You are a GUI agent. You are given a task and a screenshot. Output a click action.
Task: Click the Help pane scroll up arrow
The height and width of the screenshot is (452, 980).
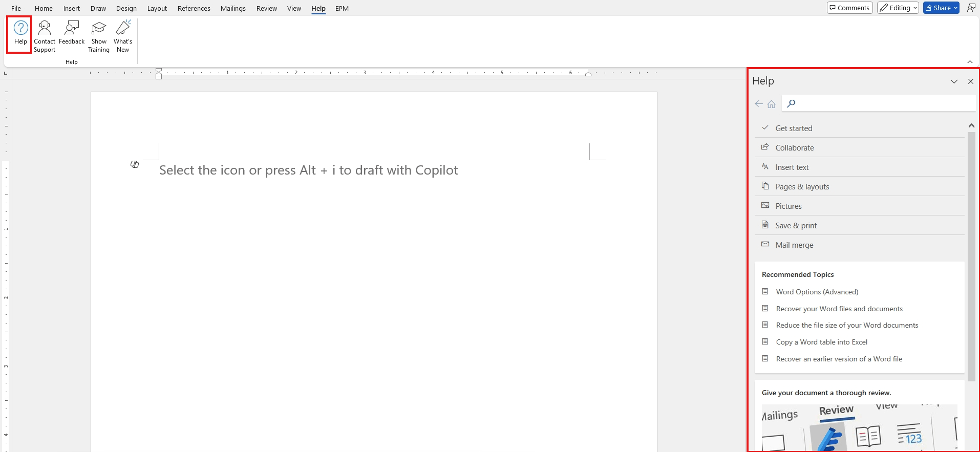(971, 125)
